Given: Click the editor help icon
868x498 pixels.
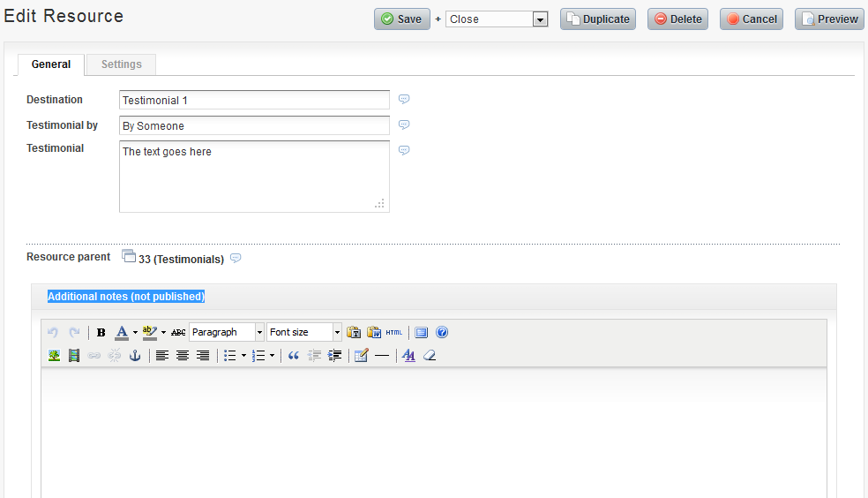Looking at the screenshot, I should pyautogui.click(x=442, y=333).
